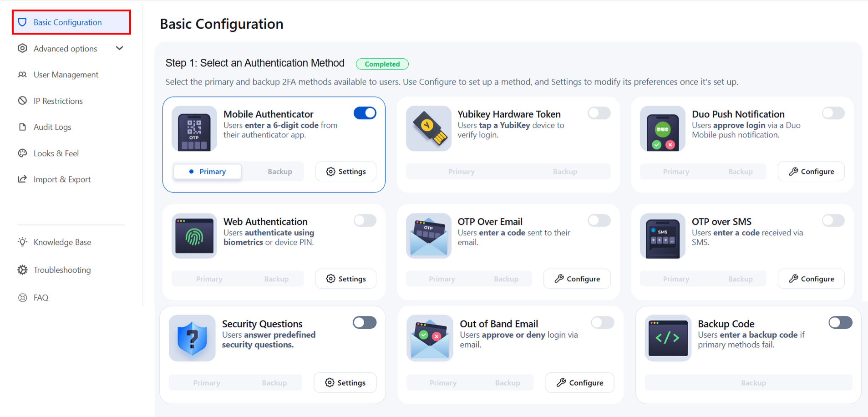Click the Audit Logs document icon
Viewport: 868px width, 417px height.
coord(22,127)
